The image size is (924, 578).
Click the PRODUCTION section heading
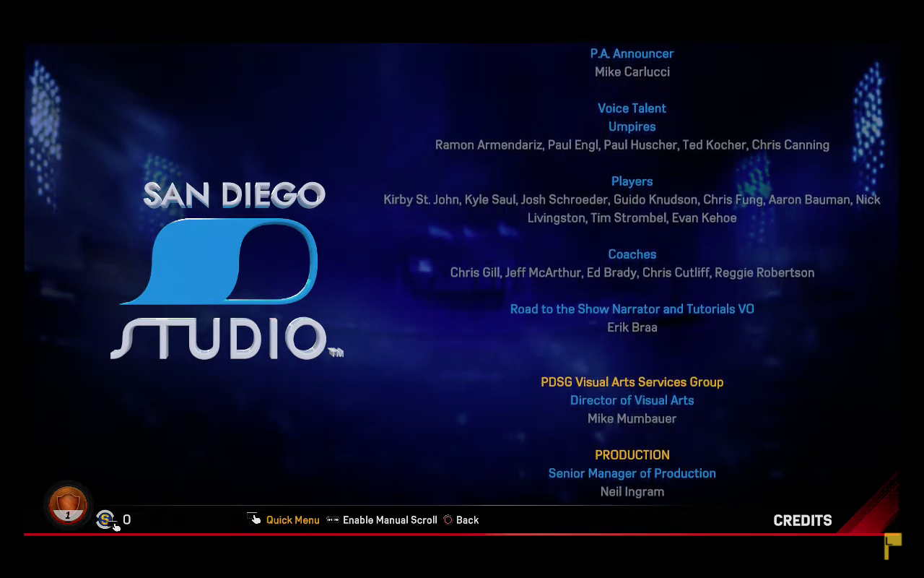click(632, 455)
